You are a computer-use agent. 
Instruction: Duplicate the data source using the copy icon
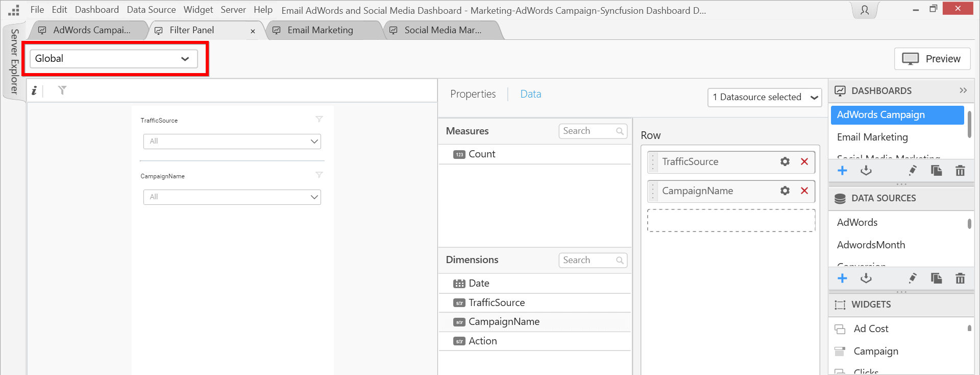(936, 278)
